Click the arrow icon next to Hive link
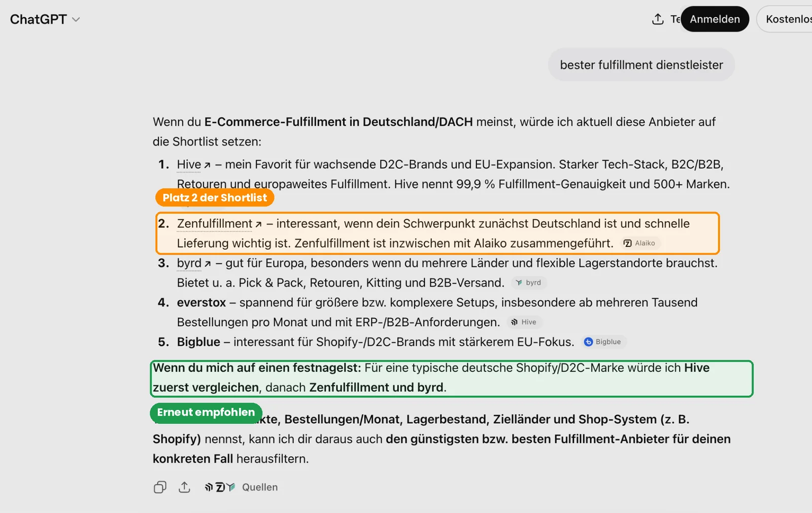 click(207, 165)
